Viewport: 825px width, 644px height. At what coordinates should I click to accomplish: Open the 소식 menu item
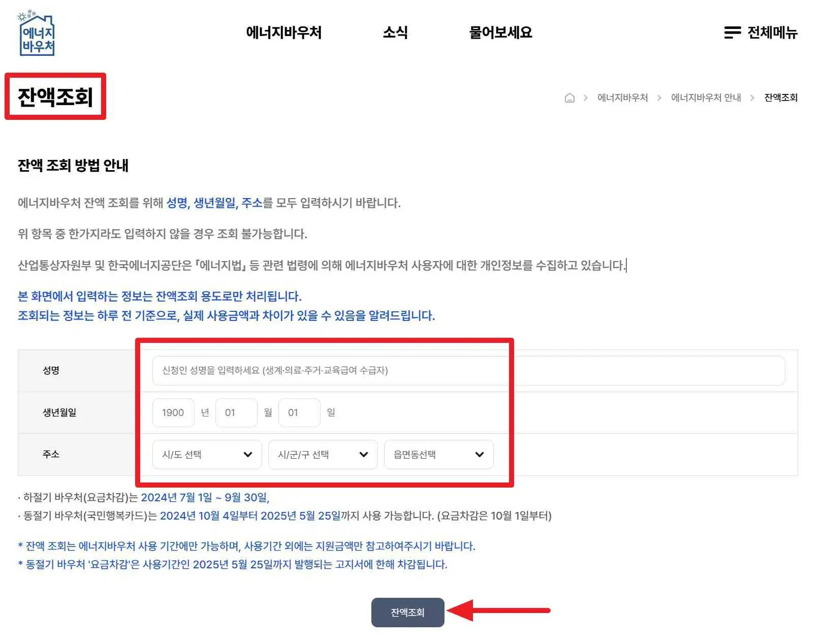point(396,33)
